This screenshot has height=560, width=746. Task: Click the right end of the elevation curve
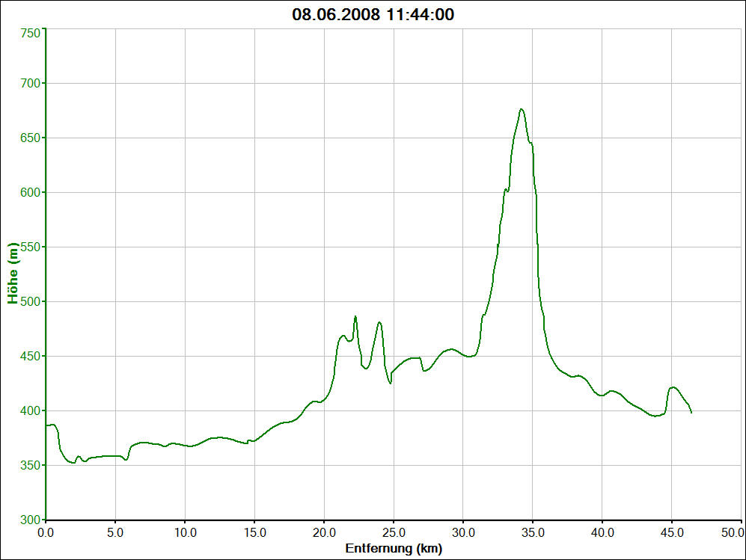[x=691, y=412]
